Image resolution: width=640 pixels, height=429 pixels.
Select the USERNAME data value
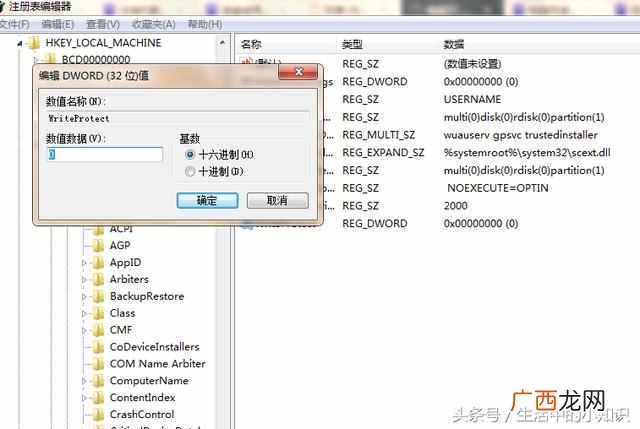(x=472, y=100)
